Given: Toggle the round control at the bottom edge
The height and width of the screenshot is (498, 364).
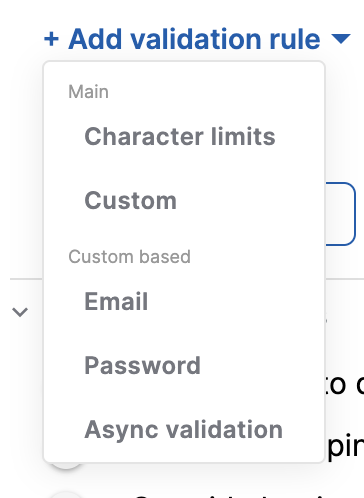Looking at the screenshot, I should (66, 494).
